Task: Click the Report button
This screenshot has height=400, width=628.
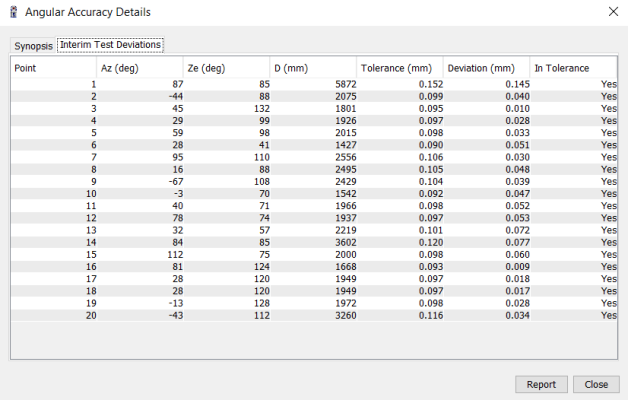Action: [541, 384]
